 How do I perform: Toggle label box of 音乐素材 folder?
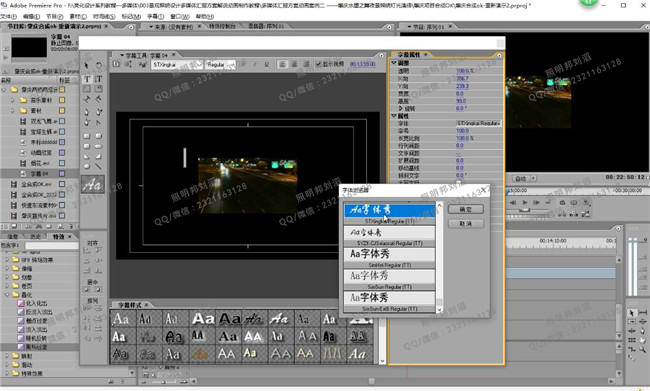point(62,100)
